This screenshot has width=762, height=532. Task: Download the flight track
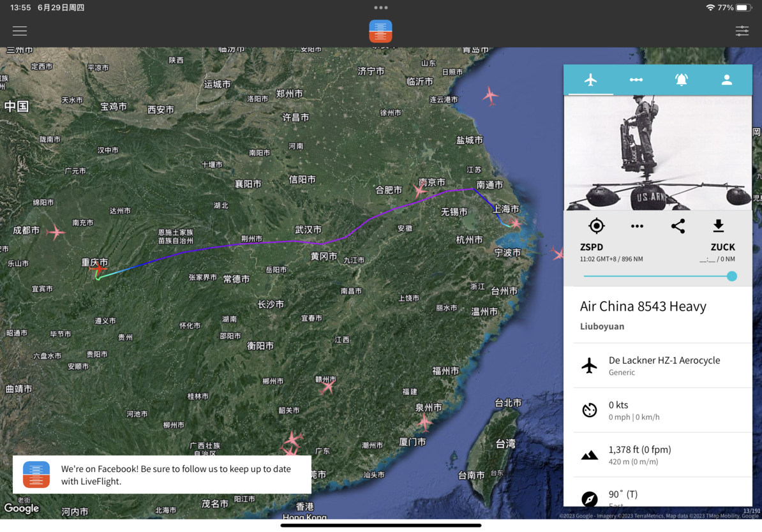(718, 226)
